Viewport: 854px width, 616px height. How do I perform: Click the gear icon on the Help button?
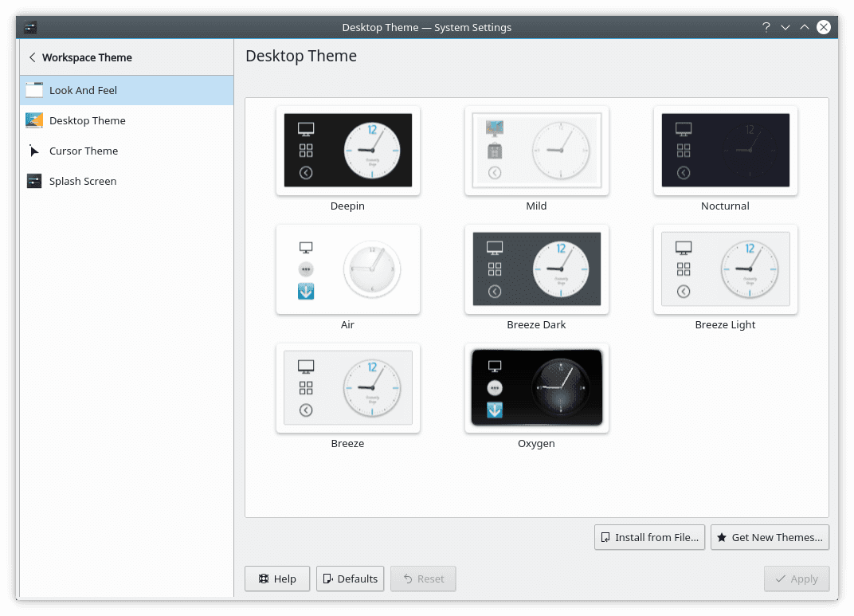(263, 579)
